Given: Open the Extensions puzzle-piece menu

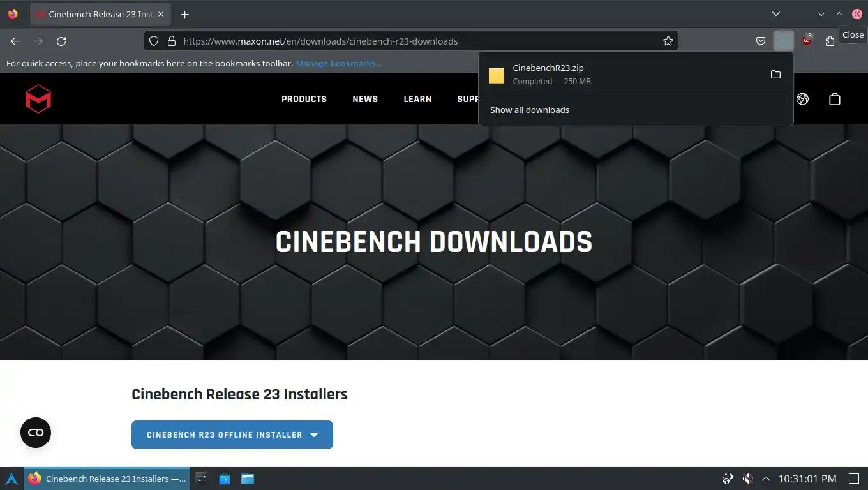Looking at the screenshot, I should 830,41.
